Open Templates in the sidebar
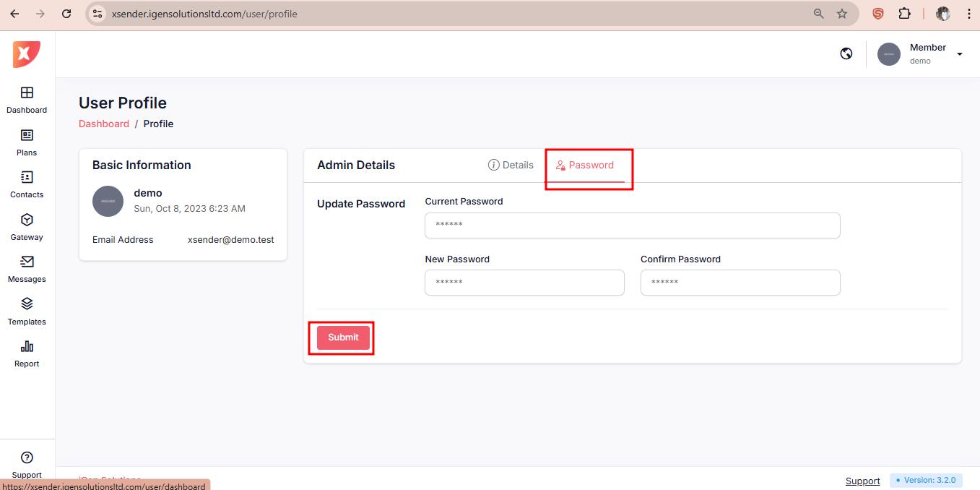Viewport: 980px width, 490px height. point(27,304)
